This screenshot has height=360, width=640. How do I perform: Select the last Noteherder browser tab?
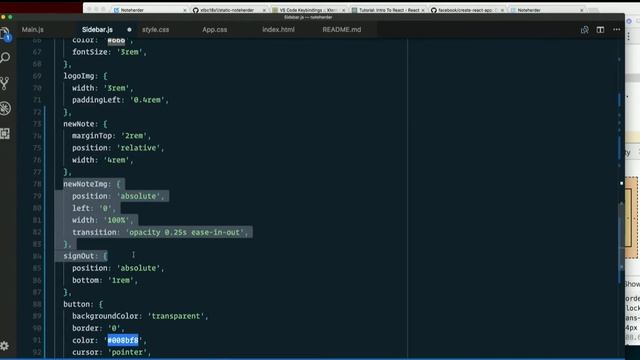547,10
